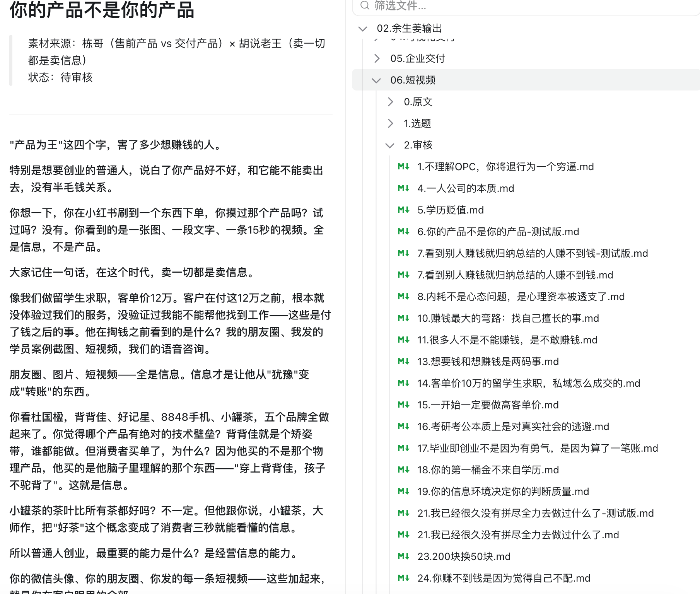Click markdown icon of 10.赚钱最大的弯路 file
The width and height of the screenshot is (700, 594).
(x=403, y=318)
